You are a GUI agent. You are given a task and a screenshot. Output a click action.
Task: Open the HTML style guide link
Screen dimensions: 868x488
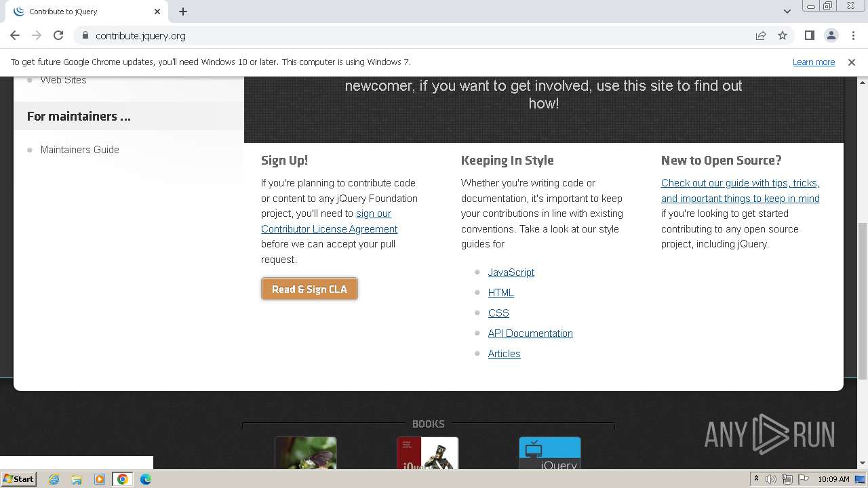501,293
